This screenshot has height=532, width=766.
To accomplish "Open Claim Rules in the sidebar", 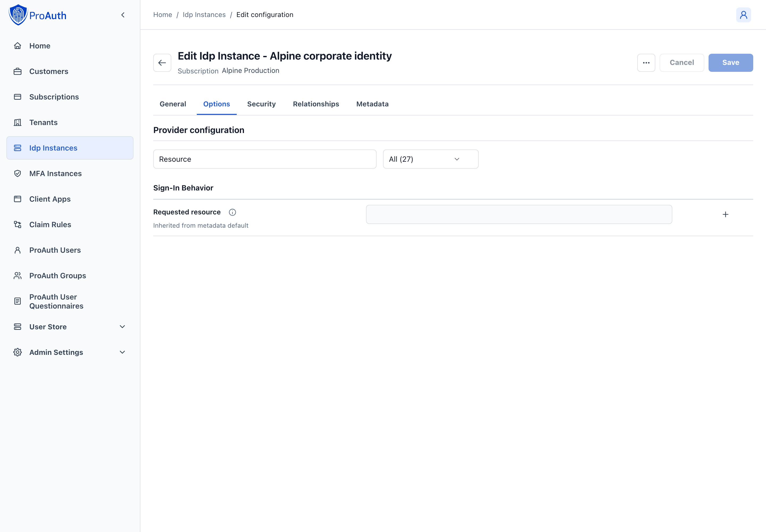I will (70, 225).
